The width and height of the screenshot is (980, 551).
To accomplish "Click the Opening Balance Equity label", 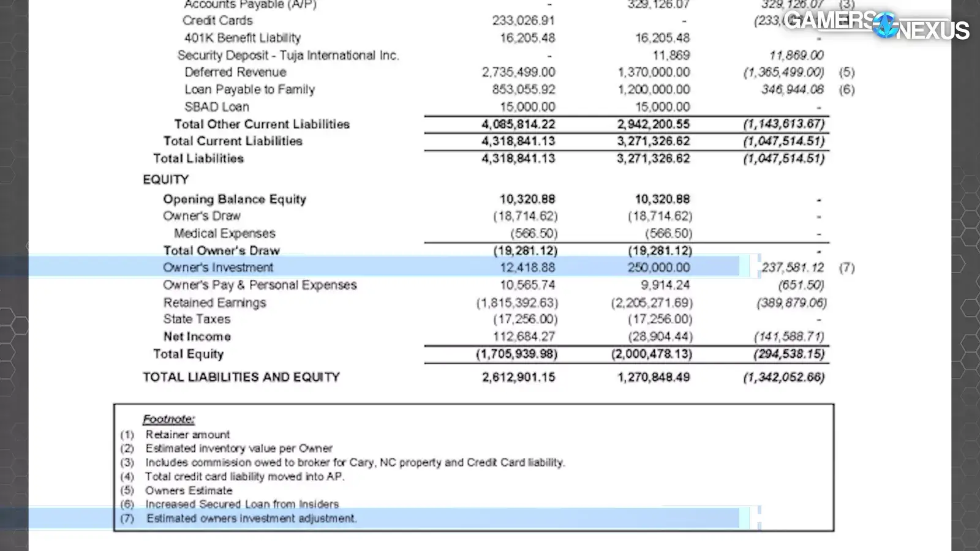I will 234,199.
